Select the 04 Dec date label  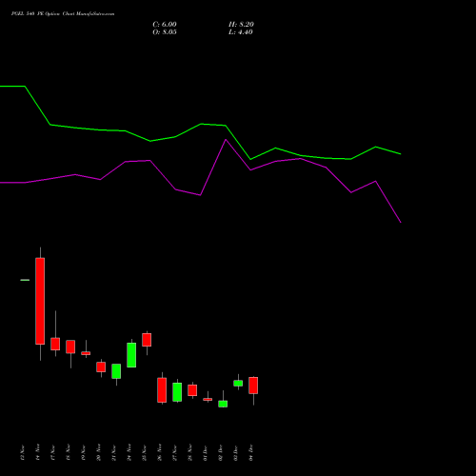point(251,452)
